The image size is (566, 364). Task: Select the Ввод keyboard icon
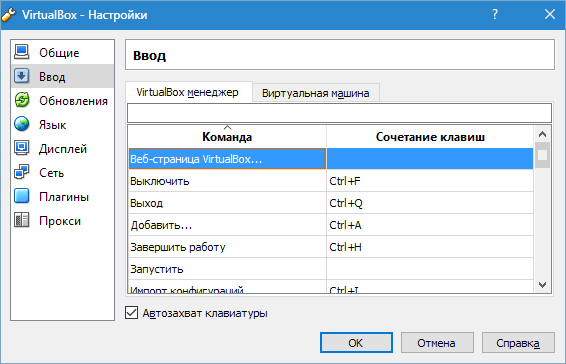click(x=22, y=76)
